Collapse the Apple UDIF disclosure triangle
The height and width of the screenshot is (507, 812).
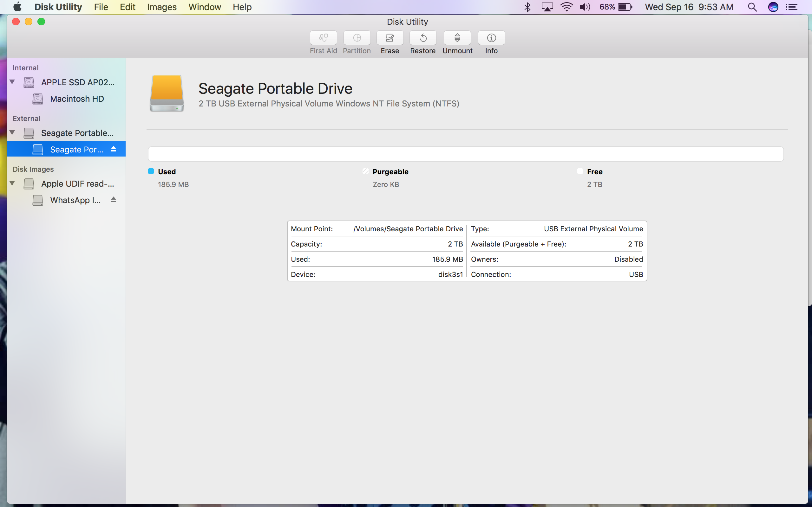click(x=12, y=183)
